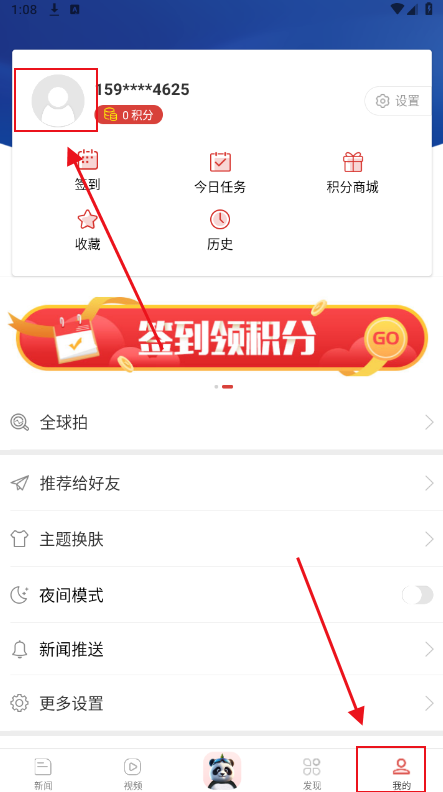
Task: Tap the GO button on banner
Action: [x=386, y=338]
